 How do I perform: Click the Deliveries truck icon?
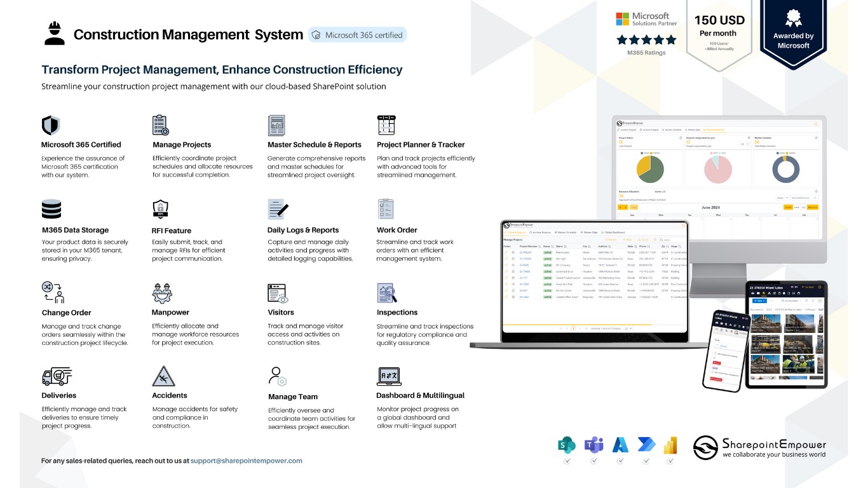coord(57,376)
